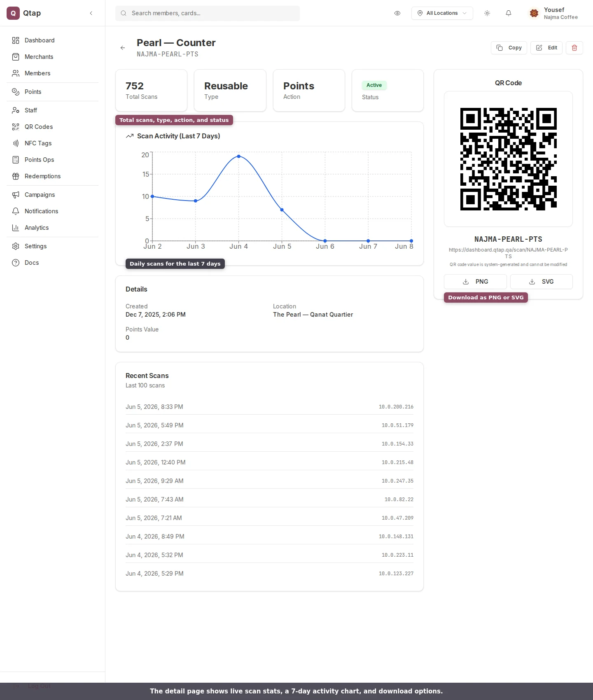This screenshot has height=700, width=593.
Task: Click the Created date Dec 7, 2025
Action: point(156,315)
